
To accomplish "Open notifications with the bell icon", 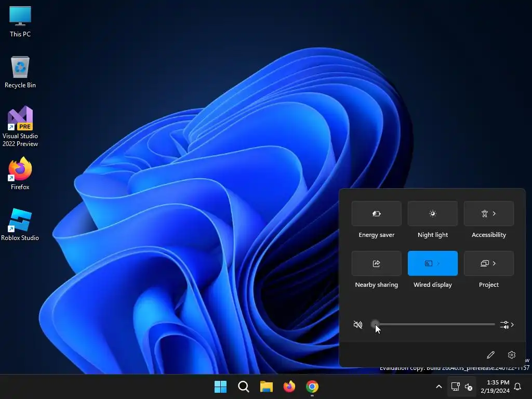I will [518, 387].
